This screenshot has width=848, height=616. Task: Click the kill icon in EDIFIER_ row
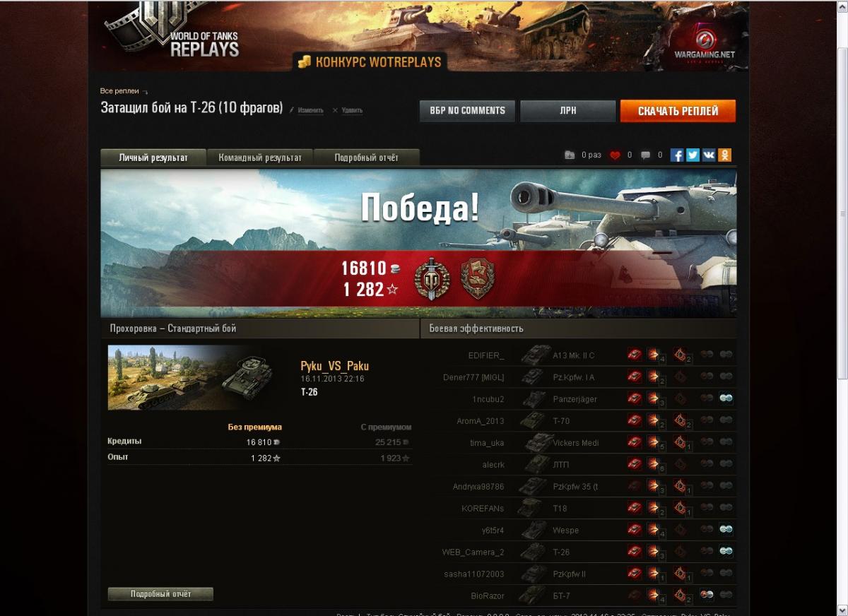tap(635, 355)
